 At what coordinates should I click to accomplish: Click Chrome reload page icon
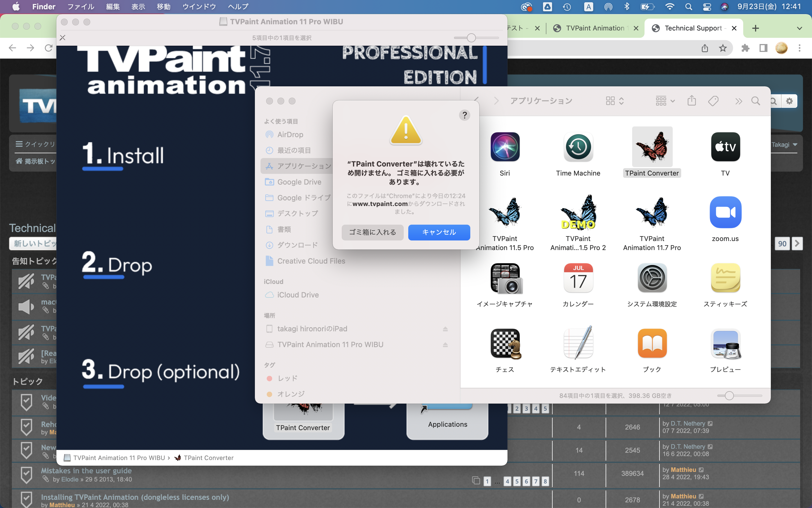pyautogui.click(x=49, y=48)
